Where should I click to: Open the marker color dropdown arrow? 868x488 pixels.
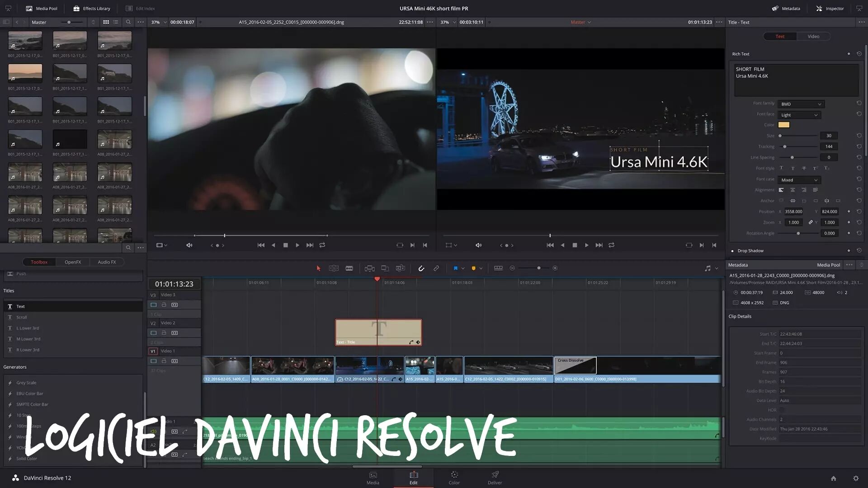click(481, 268)
